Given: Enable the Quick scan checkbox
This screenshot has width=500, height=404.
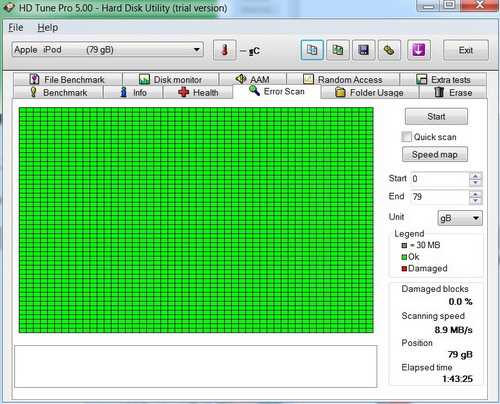Looking at the screenshot, I should (407, 137).
